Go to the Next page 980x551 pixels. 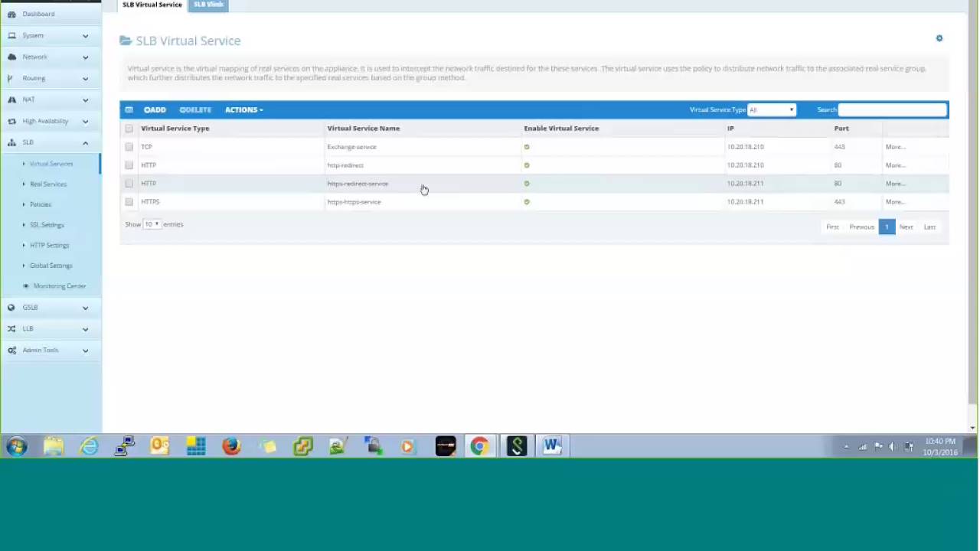[x=906, y=227]
